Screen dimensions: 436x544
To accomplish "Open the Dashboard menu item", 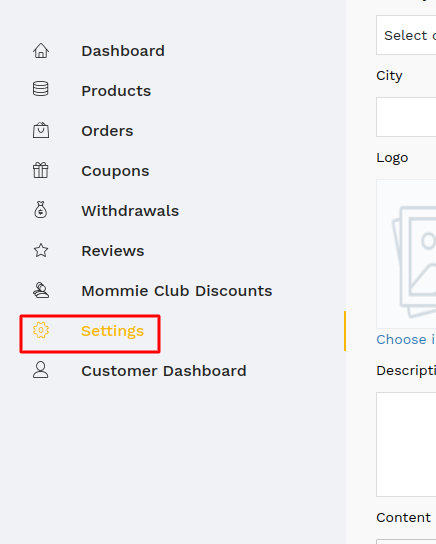I will pyautogui.click(x=123, y=51).
